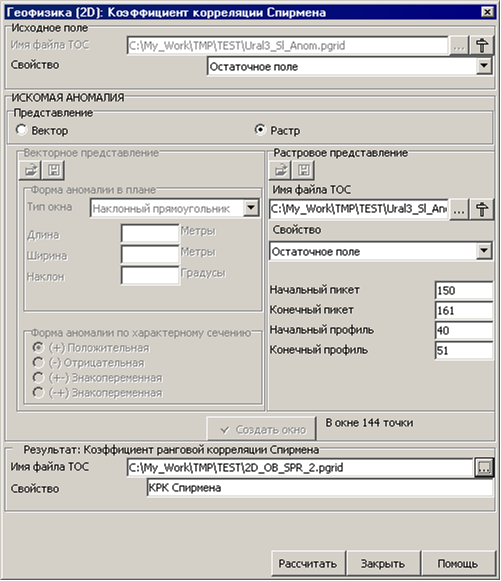
Task: Expand source field Свойство dropdown
Action: tap(484, 66)
